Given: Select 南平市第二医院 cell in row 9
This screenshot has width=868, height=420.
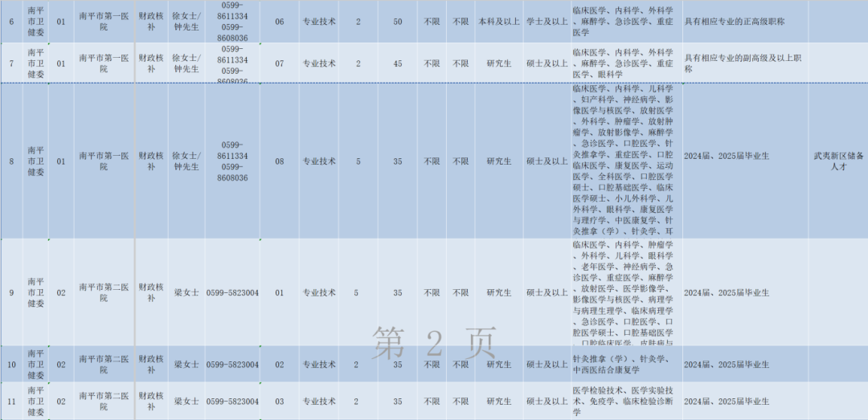Looking at the screenshot, I should (104, 292).
